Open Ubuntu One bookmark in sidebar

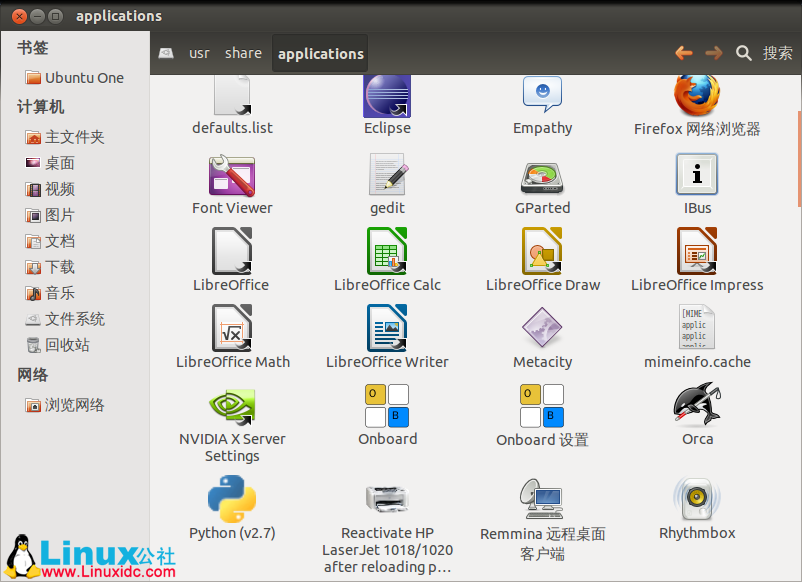(x=75, y=78)
